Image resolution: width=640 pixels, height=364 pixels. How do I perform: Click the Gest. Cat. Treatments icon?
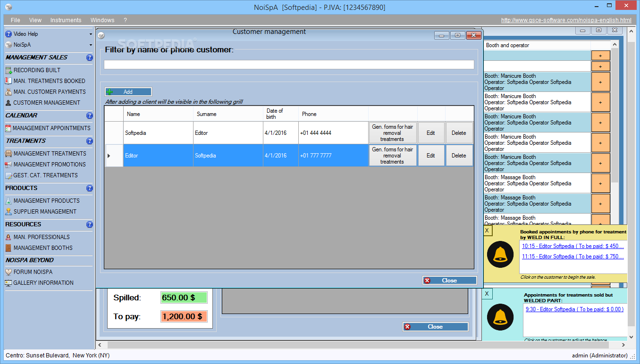[x=8, y=175]
